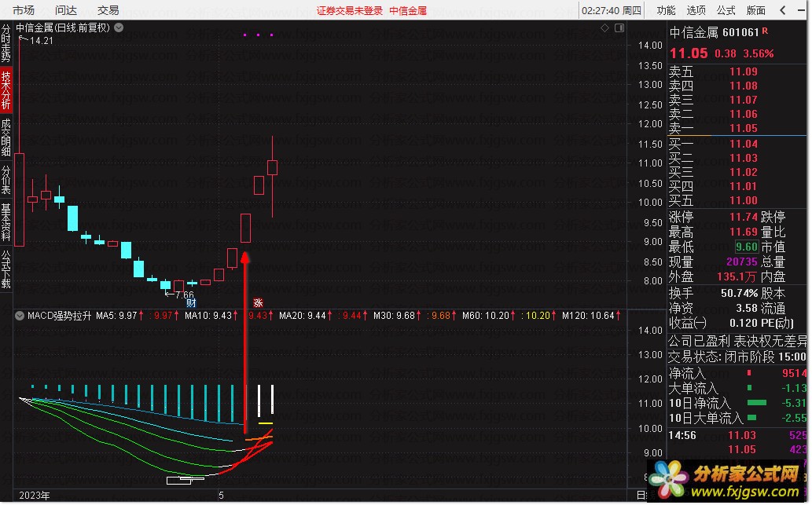Click the 涨停 value 11.74
The width and height of the screenshot is (812, 505).
point(744,217)
